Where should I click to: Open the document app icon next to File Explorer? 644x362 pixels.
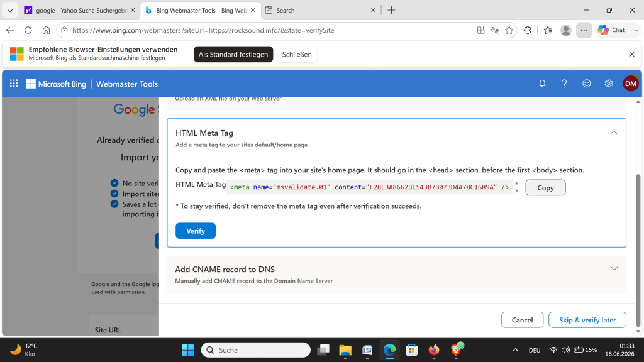[x=367, y=350]
